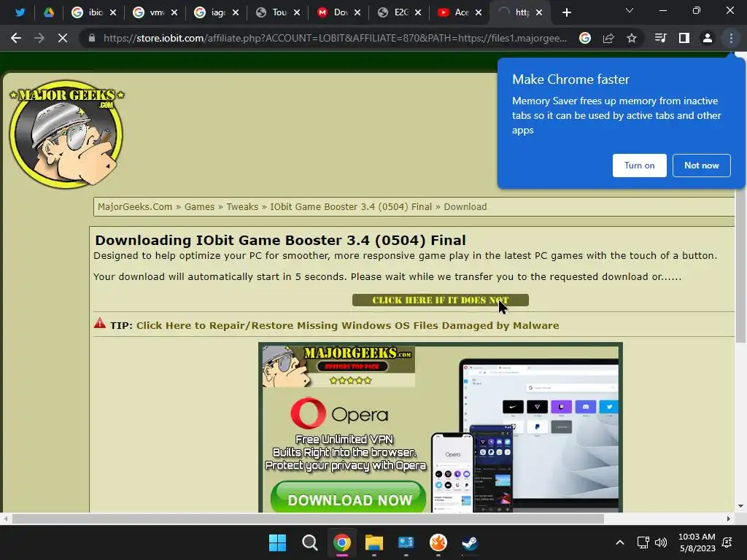Open Chrome three-dot menu
This screenshot has width=747, height=560.
731,38
